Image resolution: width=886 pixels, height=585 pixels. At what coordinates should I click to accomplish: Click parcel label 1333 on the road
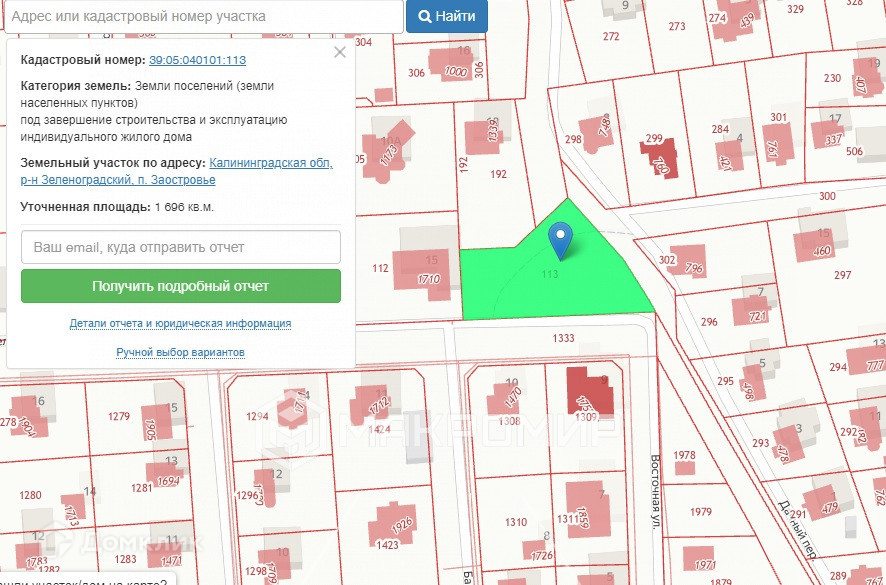(x=563, y=338)
